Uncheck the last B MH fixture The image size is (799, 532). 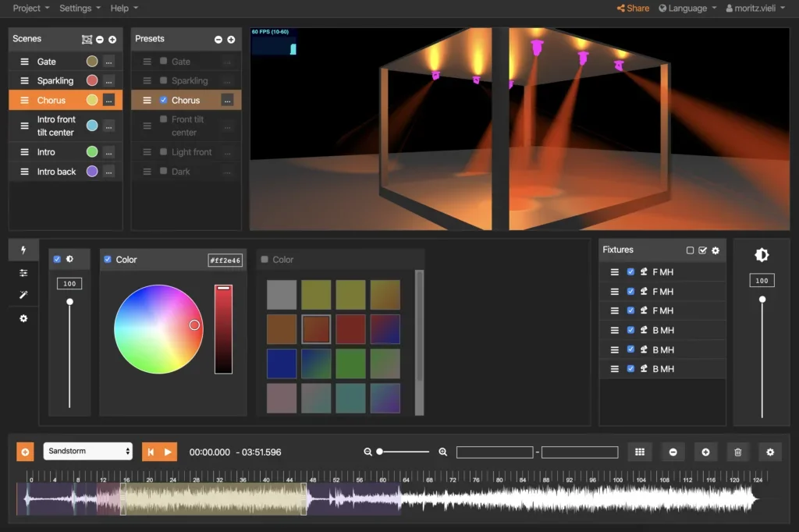(x=630, y=368)
